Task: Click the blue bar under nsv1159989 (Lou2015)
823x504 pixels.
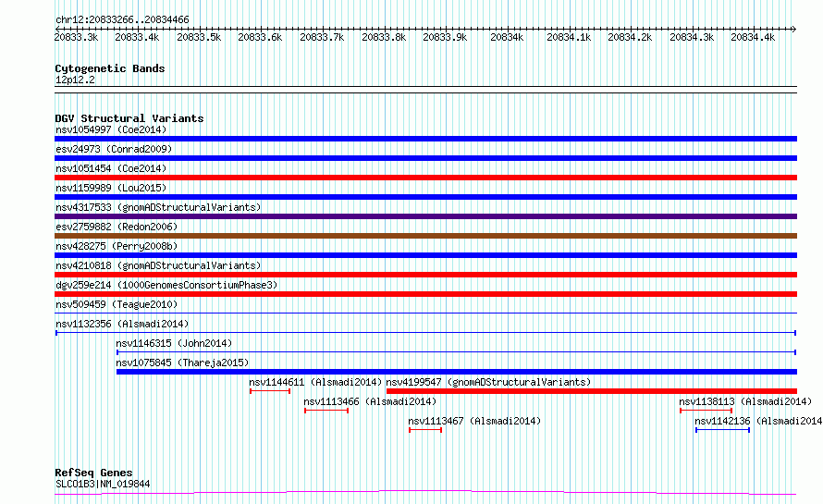Action: (425, 197)
